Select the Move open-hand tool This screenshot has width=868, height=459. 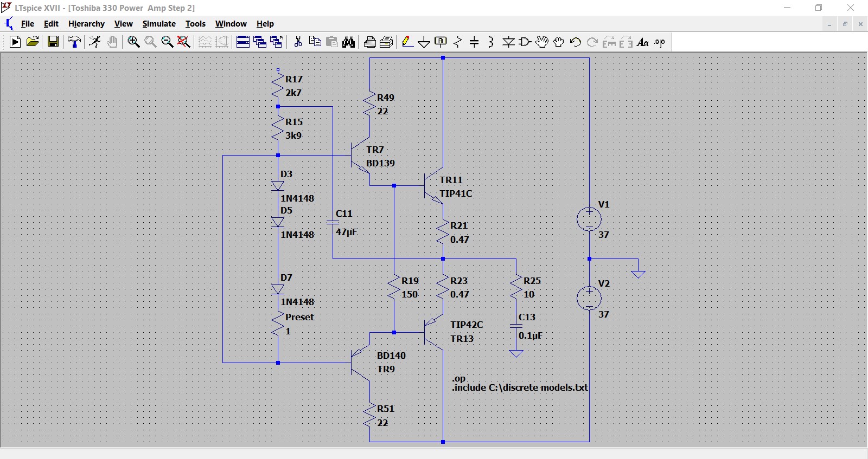coord(542,42)
